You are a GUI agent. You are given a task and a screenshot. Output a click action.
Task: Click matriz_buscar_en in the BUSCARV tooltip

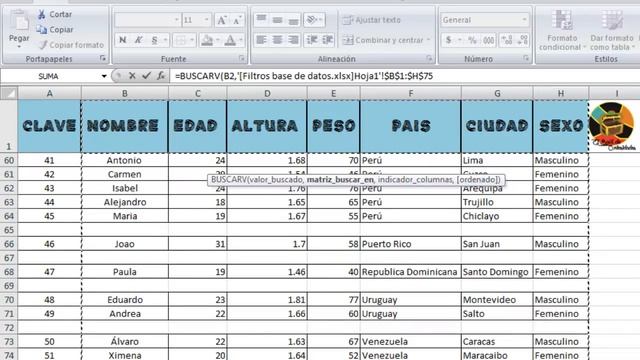point(340,180)
